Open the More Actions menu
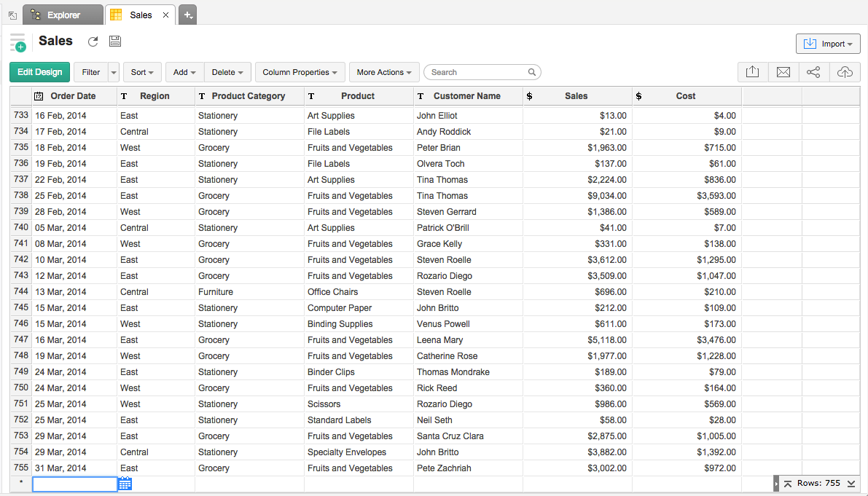Viewport: 868px width, 496px height. tap(384, 72)
